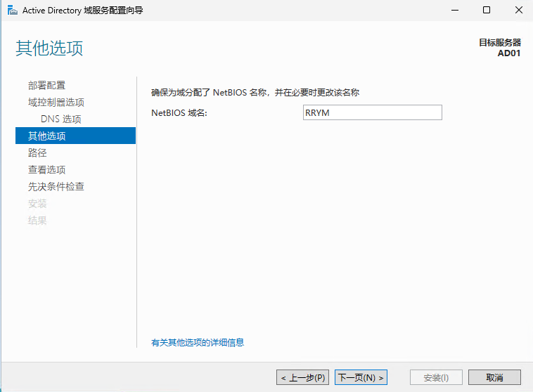Image resolution: width=533 pixels, height=392 pixels.
Task: Go to the 部署配置 step
Action: point(46,86)
